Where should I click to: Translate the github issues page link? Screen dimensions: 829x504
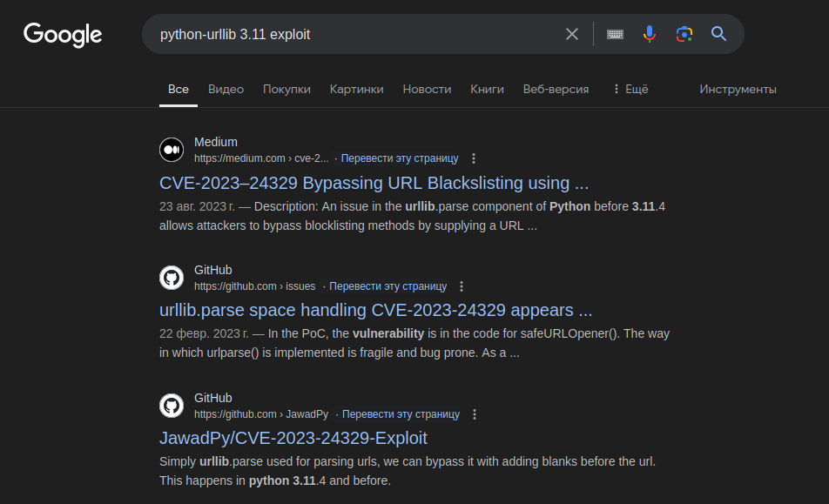click(388, 286)
